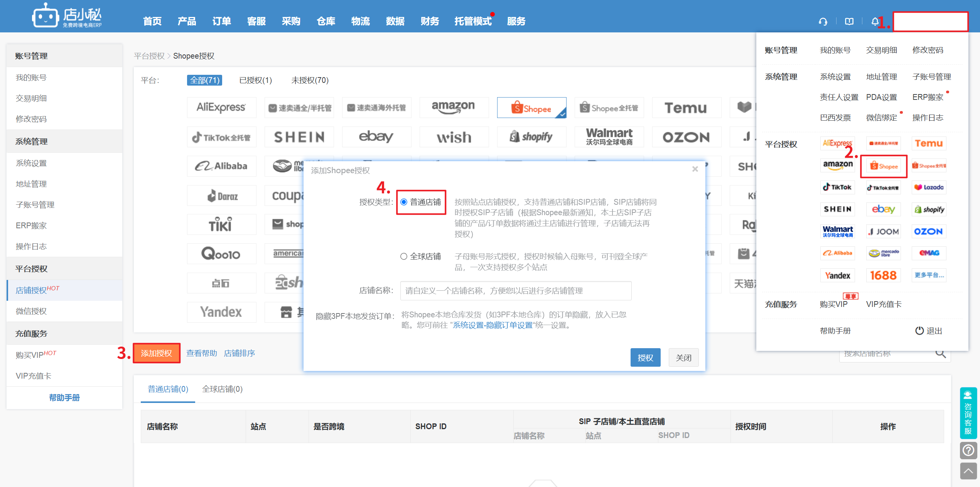Open the help question mark icon
This screenshot has width=980, height=487.
pyautogui.click(x=968, y=450)
